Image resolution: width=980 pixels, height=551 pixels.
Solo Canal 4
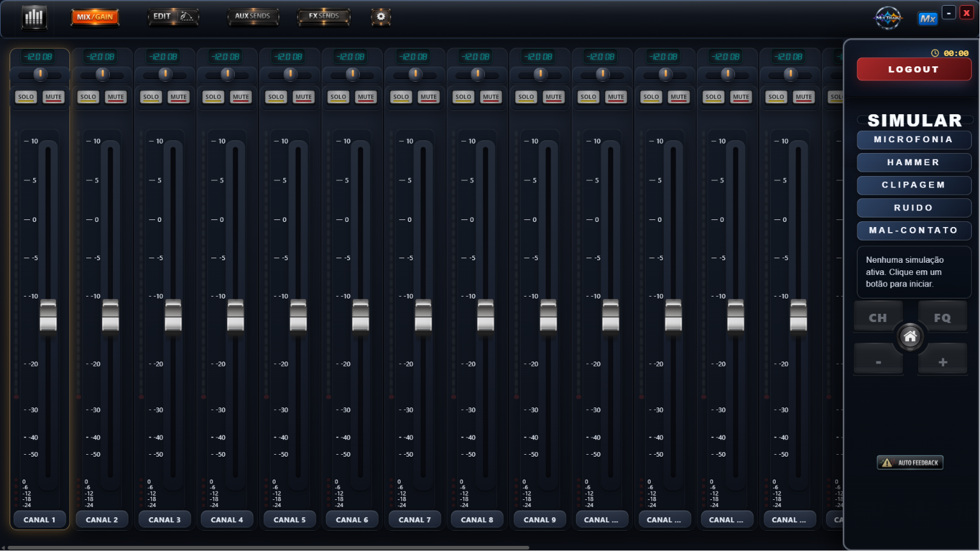[214, 97]
